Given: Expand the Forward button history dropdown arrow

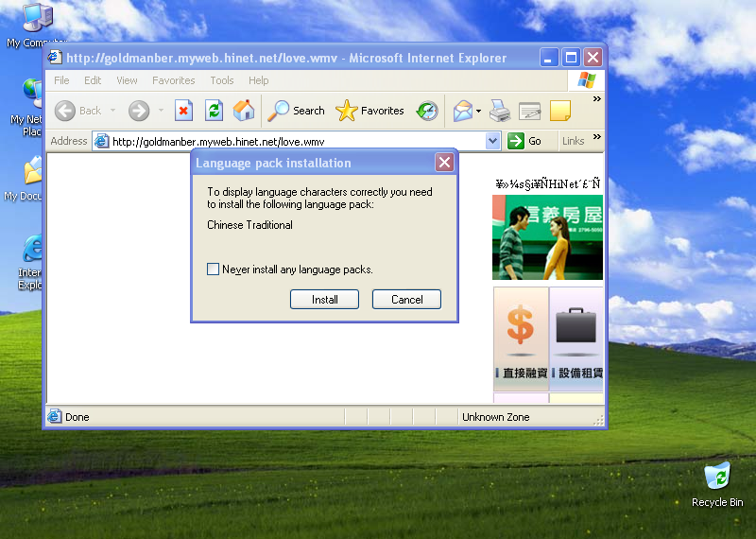Looking at the screenshot, I should click(x=161, y=111).
